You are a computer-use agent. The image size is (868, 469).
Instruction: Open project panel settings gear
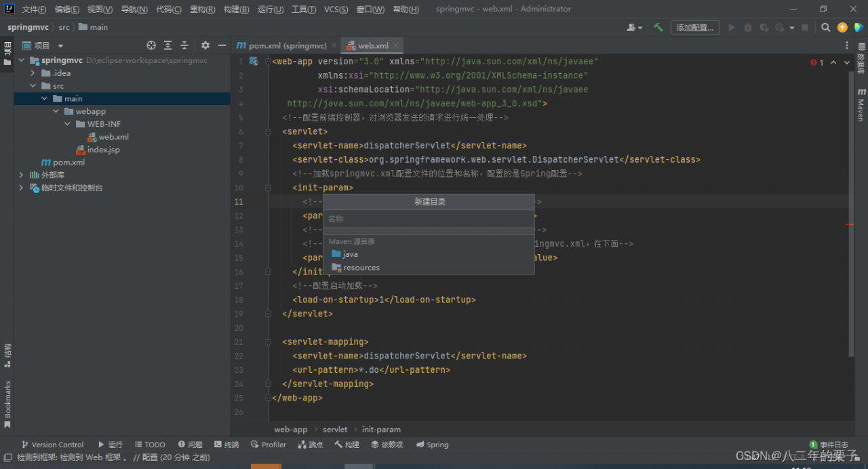tap(205, 45)
